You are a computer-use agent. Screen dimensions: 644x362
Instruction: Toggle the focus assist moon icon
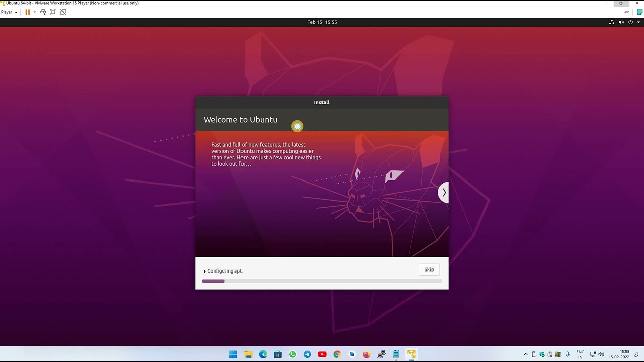point(636,354)
